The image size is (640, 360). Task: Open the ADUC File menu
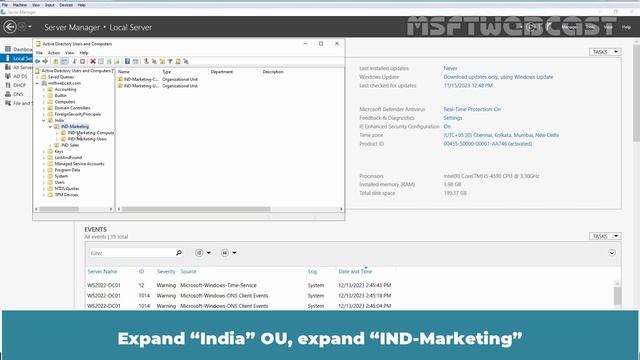point(39,53)
